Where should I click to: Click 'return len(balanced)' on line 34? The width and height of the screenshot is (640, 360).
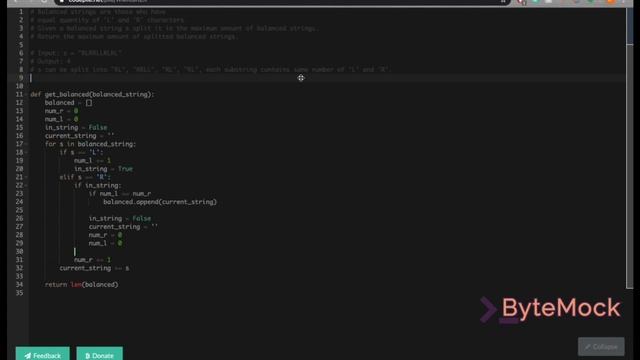(x=82, y=285)
